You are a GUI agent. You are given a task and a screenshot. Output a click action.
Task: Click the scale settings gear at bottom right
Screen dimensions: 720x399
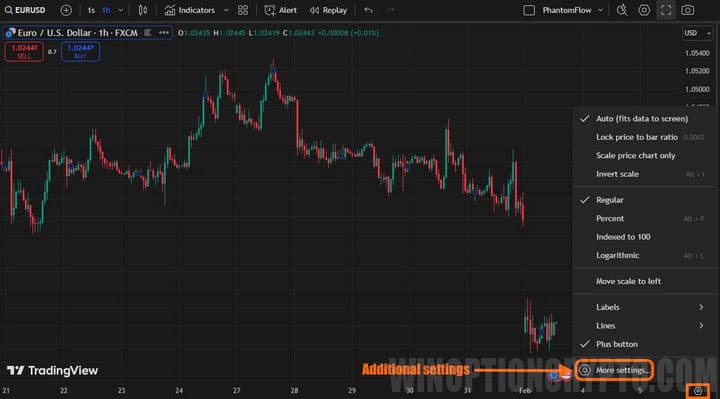(698, 391)
